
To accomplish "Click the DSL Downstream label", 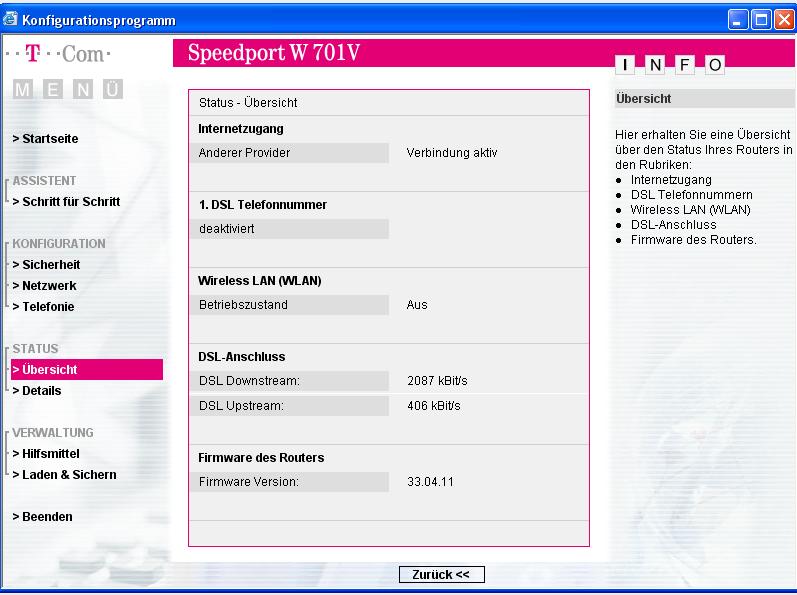I will tap(250, 381).
